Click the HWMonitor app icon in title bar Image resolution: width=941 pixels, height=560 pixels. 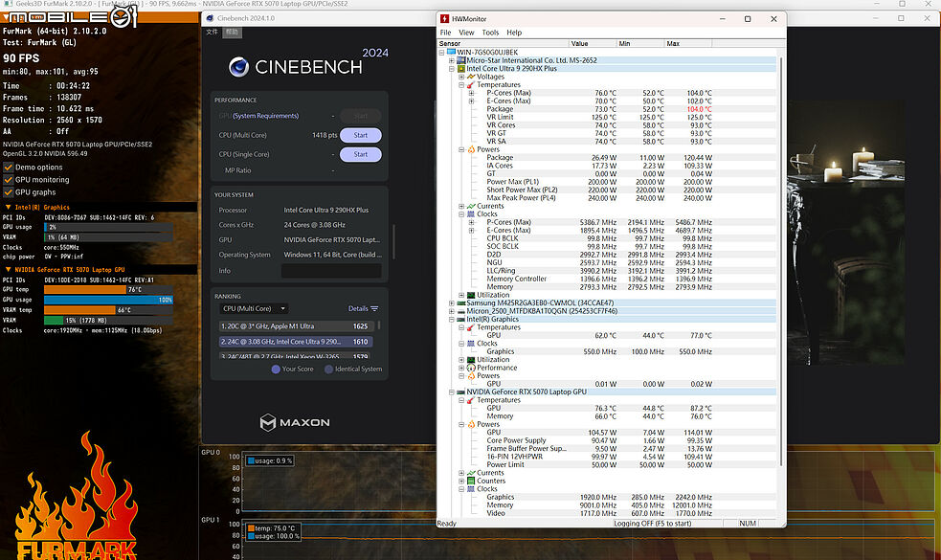tap(445, 18)
